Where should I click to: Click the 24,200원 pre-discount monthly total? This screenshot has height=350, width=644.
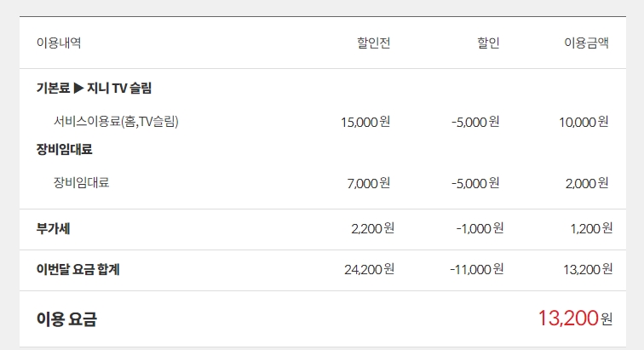[x=369, y=270]
